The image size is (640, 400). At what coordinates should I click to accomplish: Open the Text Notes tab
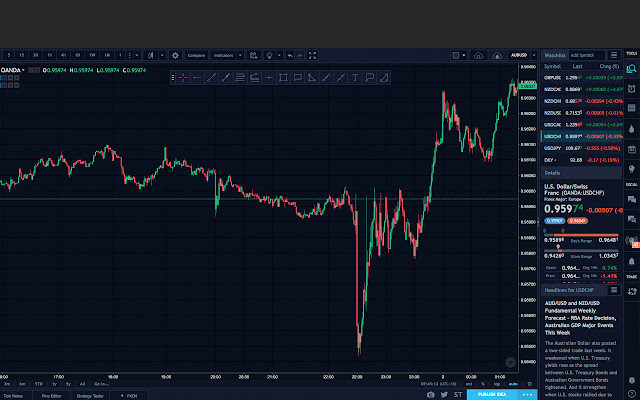point(13,396)
